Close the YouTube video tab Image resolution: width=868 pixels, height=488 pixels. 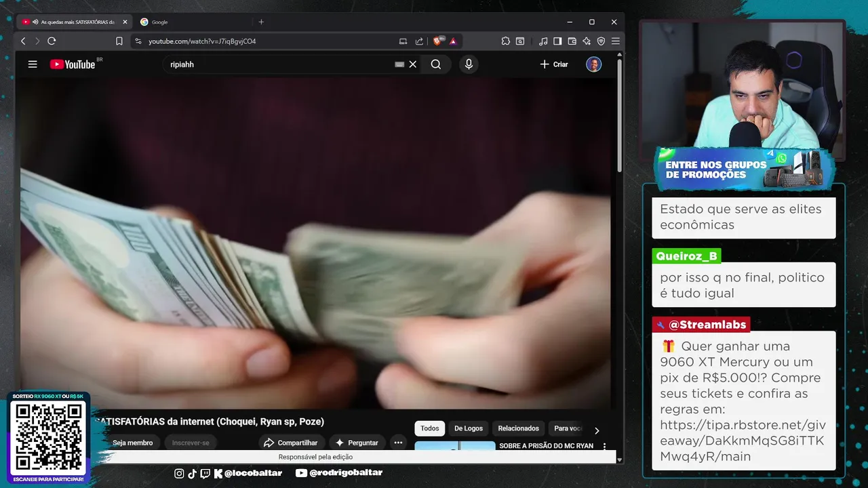[x=125, y=22]
